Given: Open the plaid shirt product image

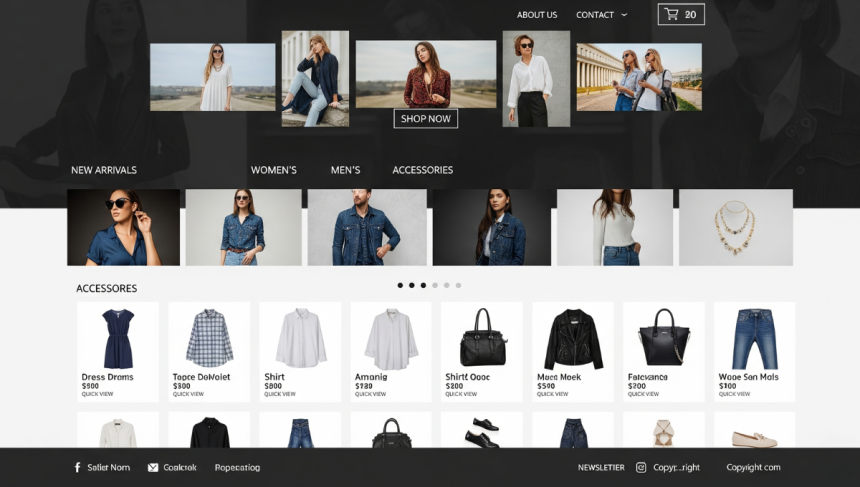Looking at the screenshot, I should coord(209,338).
